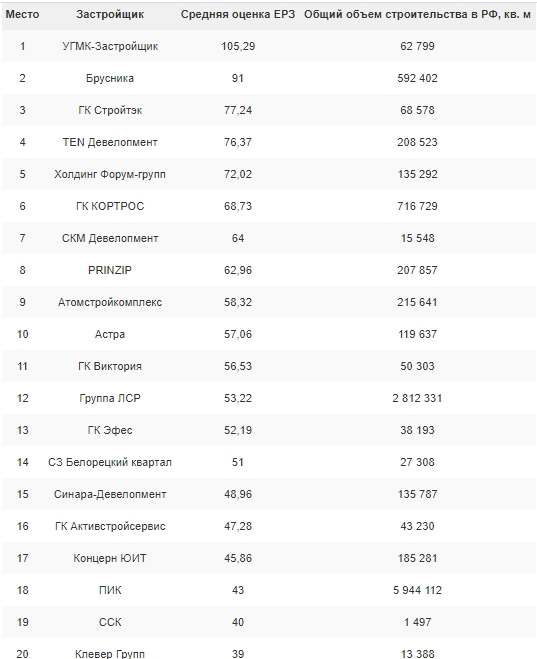Select the УГМК-Застройщик developer name
Image resolution: width=537 pixels, height=659 pixels.
110,46
